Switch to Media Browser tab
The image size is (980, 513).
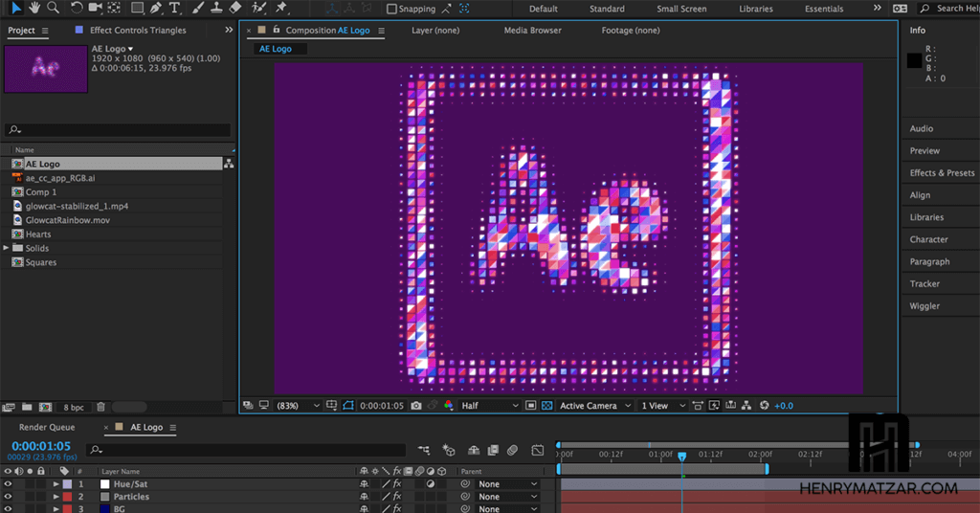point(532,30)
